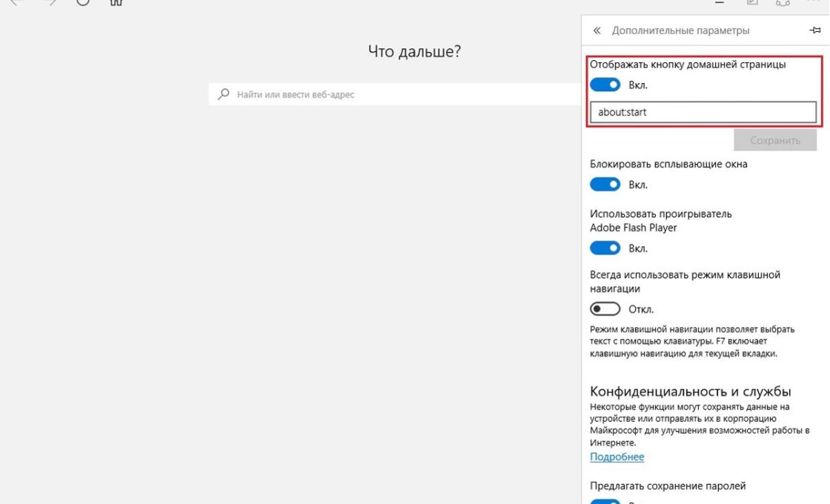The width and height of the screenshot is (830, 504).
Task: Click the about:start home page address field
Action: coord(703,113)
